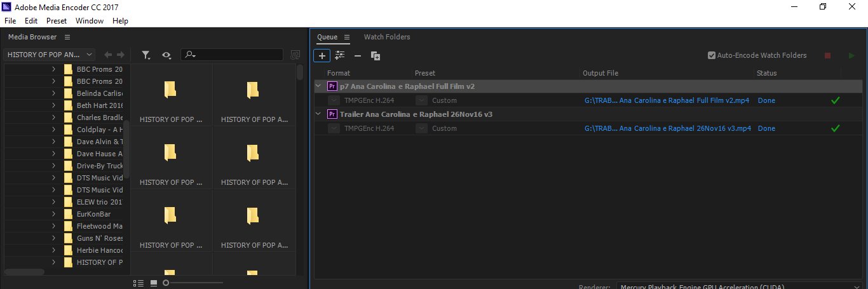Viewport: 868px width, 289px height.
Task: Click the Guns N' Roses folder icon
Action: pos(68,238)
